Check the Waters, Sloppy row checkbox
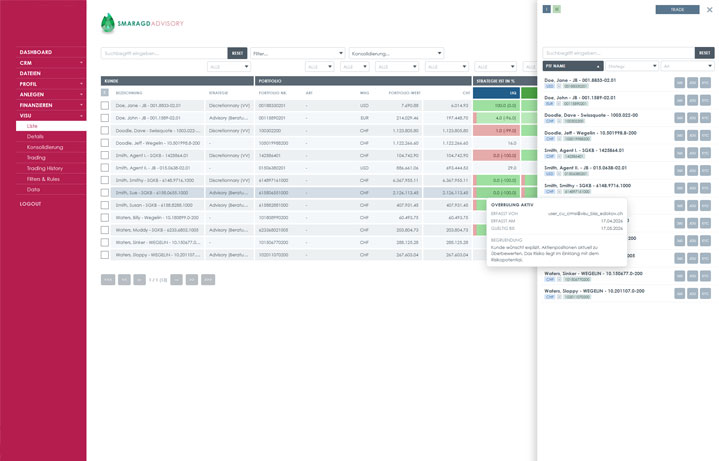Image resolution: width=719 pixels, height=461 pixels. pyautogui.click(x=105, y=254)
